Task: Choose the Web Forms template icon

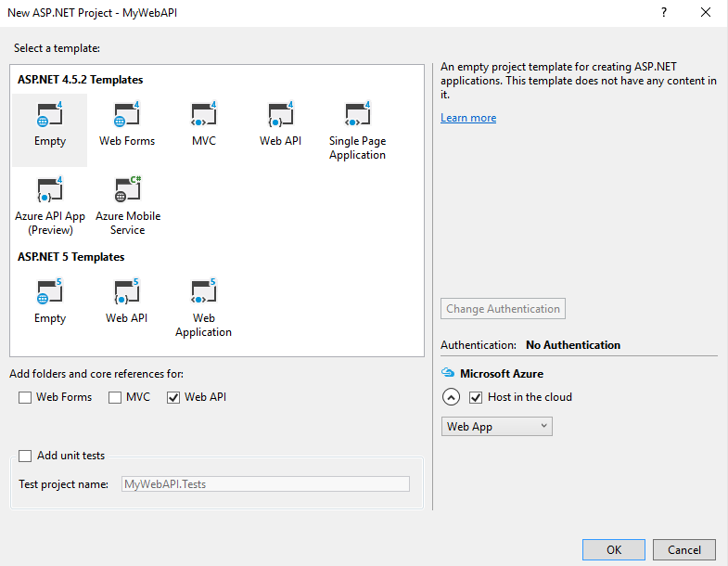Action: [x=127, y=116]
